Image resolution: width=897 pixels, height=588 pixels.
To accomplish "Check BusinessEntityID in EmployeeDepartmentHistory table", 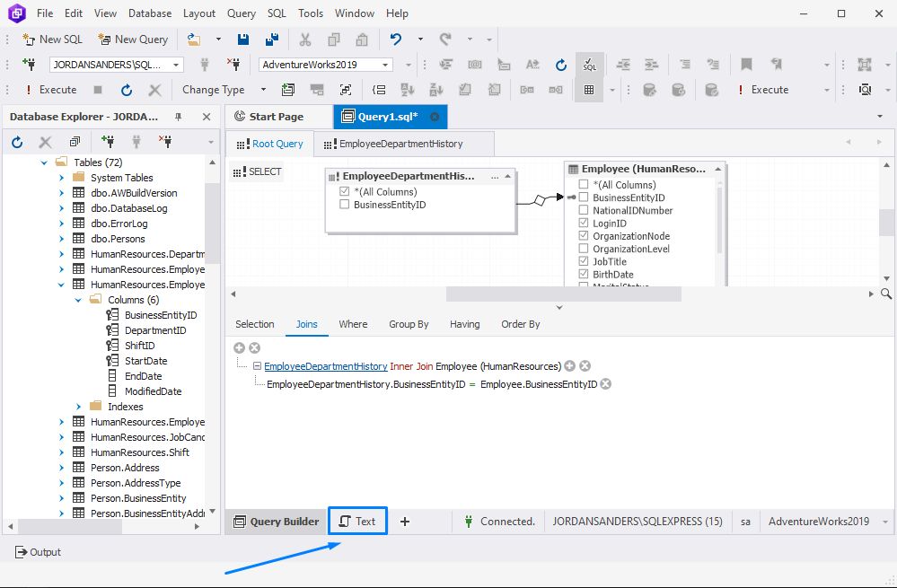I will click(345, 204).
